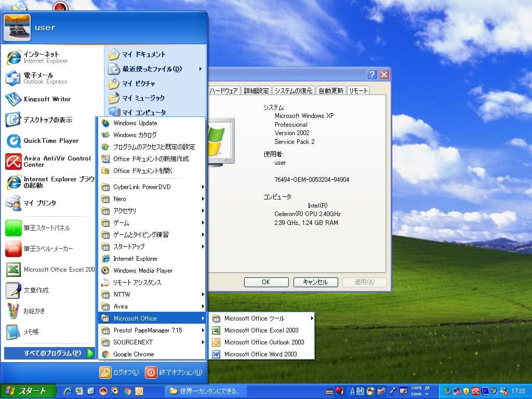Click OK in the System Properties dialog

tap(265, 282)
